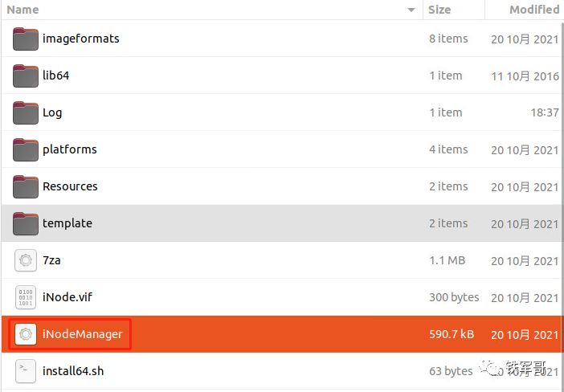Select the 1.1 MB size entry
The width and height of the screenshot is (564, 392).
447,260
